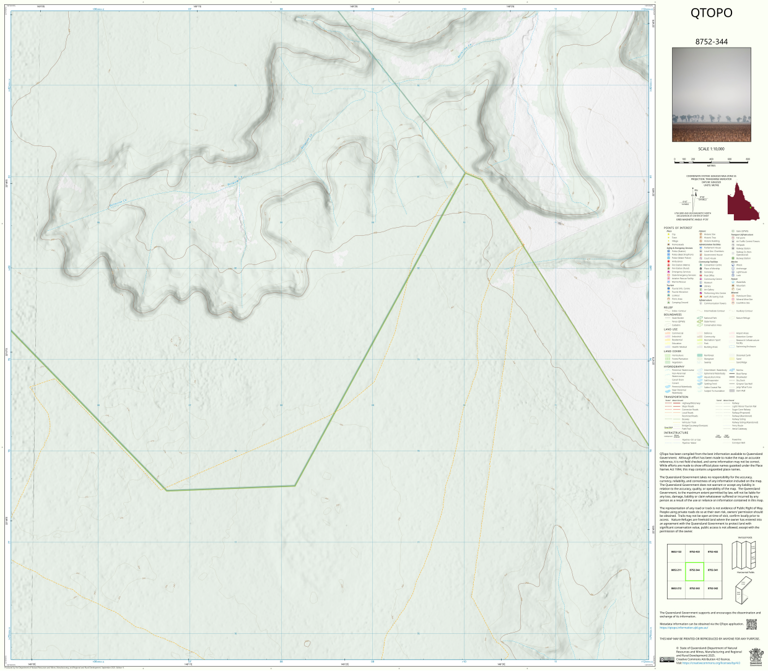The height and width of the screenshot is (671, 768).
Task: Click the horizontal map fold diagram
Action: (x=744, y=555)
